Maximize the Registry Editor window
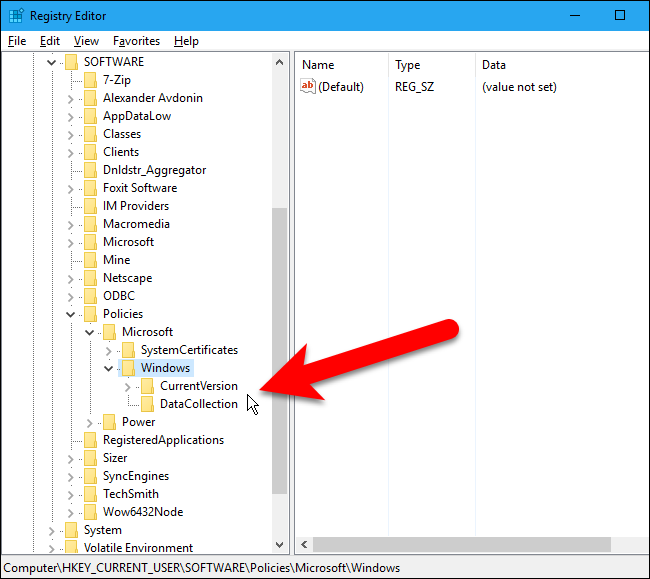This screenshot has height=579, width=650. pos(620,16)
